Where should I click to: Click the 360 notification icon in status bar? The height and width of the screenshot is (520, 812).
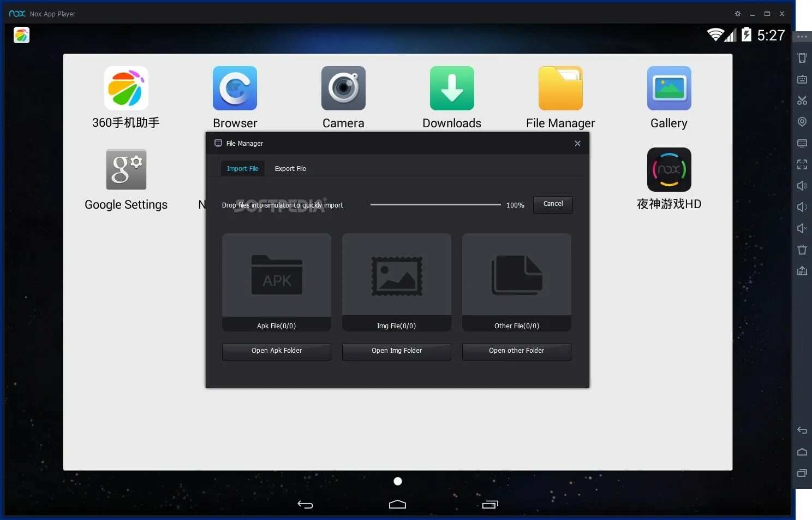click(21, 35)
